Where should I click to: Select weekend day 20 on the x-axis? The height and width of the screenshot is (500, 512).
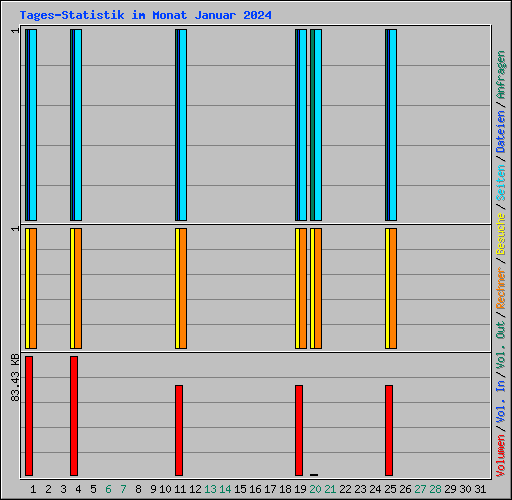tap(315, 489)
